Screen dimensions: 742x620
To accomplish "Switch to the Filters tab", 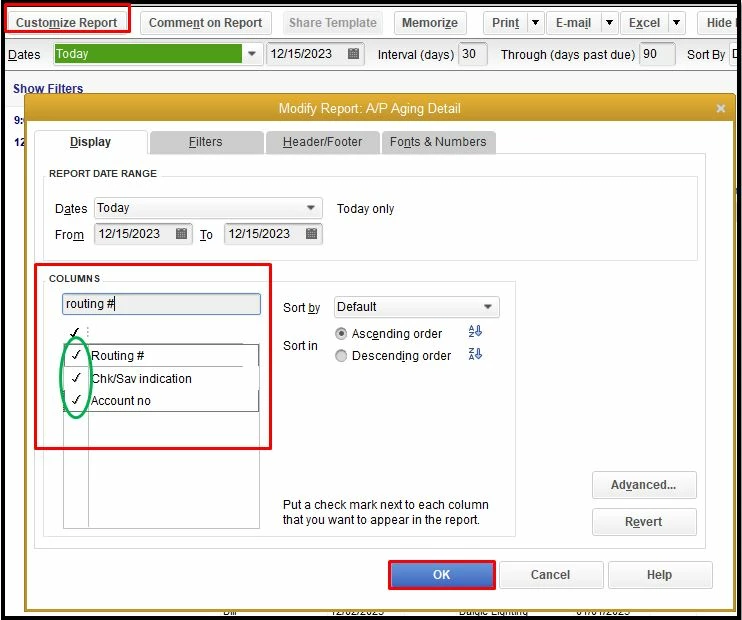I will pyautogui.click(x=206, y=142).
